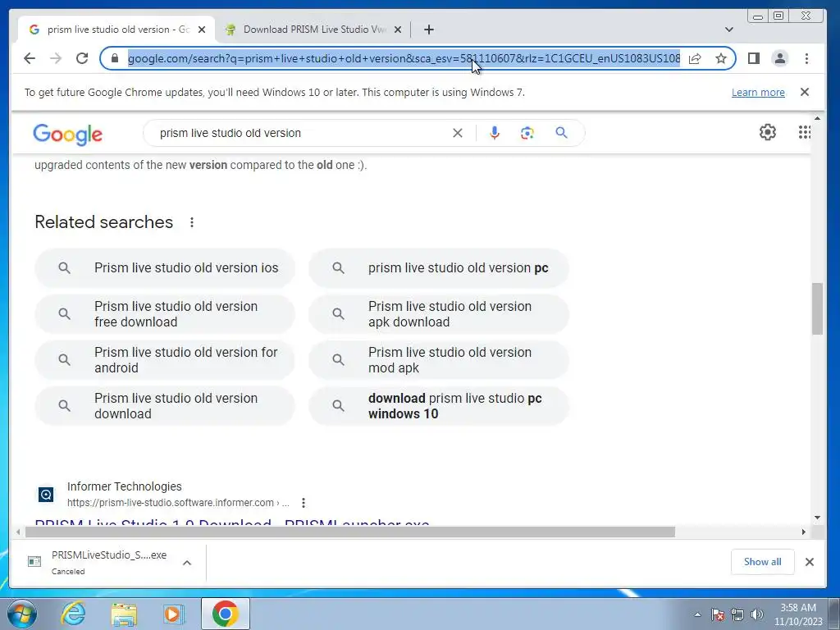The width and height of the screenshot is (840, 630).
Task: Click the lock site info icon
Action: [x=114, y=58]
